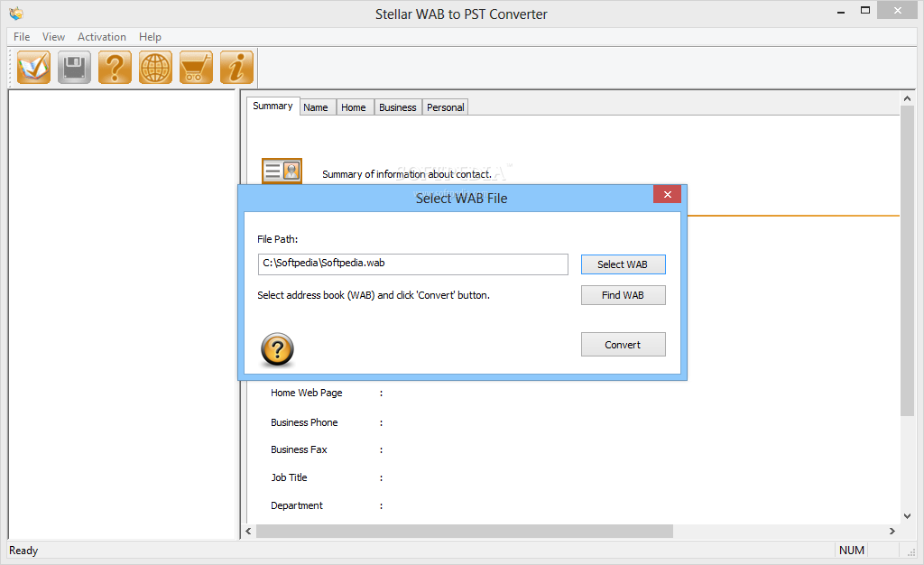Click the Save floppy disk toolbar icon
Screen dimensions: 924x565
(x=74, y=67)
